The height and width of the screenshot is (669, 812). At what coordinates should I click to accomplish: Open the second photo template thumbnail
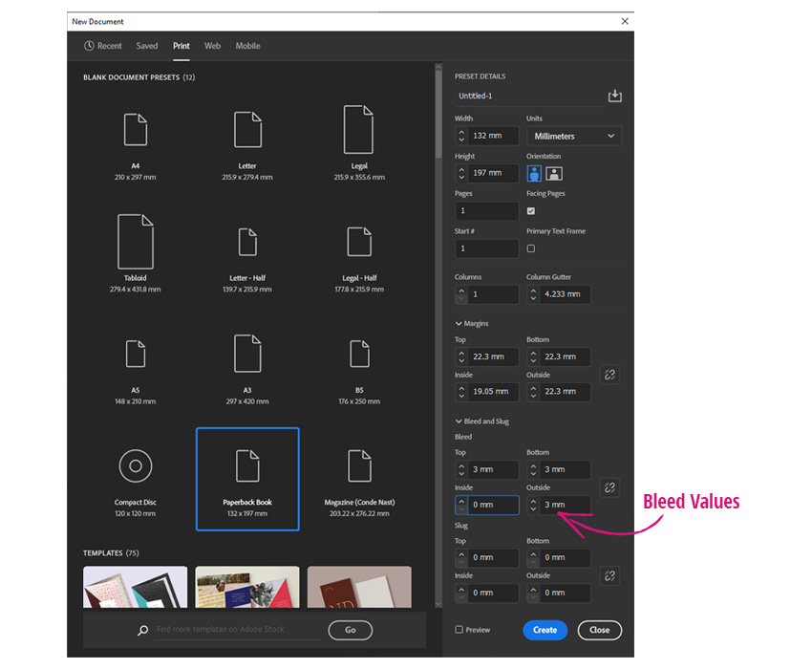point(247,587)
